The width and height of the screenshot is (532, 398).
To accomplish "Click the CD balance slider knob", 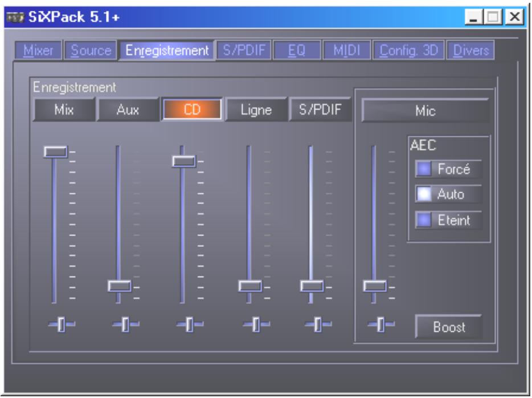I will click(x=189, y=324).
